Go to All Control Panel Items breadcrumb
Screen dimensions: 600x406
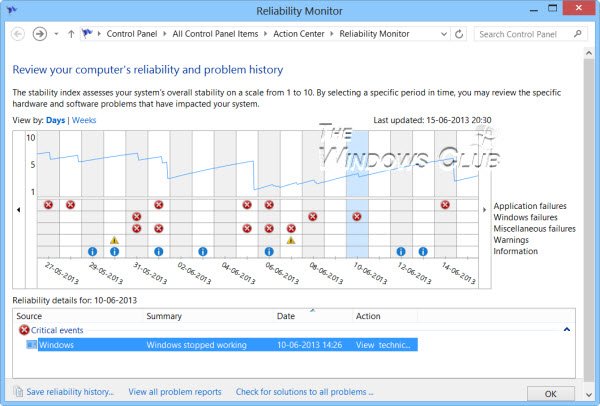215,34
